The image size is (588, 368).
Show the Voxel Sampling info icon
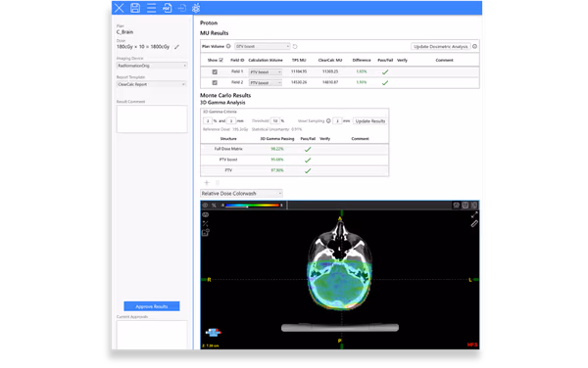pyautogui.click(x=328, y=121)
